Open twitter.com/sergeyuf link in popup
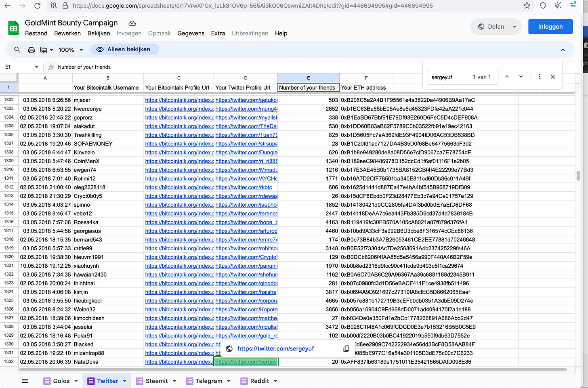The width and height of the screenshot is (588, 388). (276, 349)
